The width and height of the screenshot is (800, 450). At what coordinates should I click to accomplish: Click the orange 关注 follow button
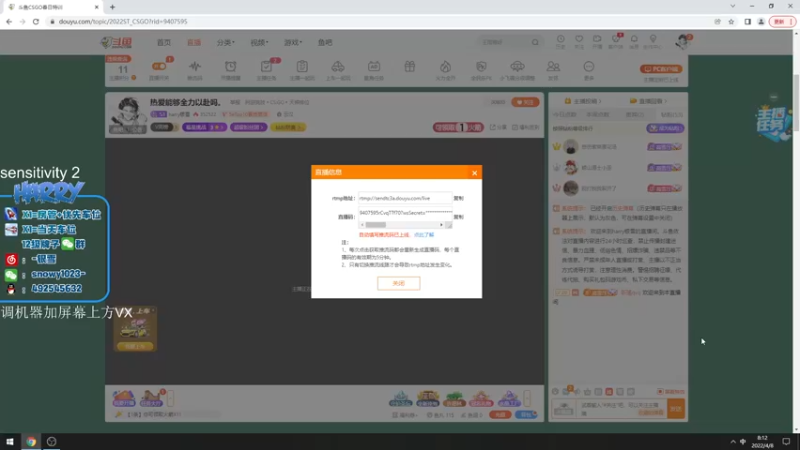(x=525, y=102)
